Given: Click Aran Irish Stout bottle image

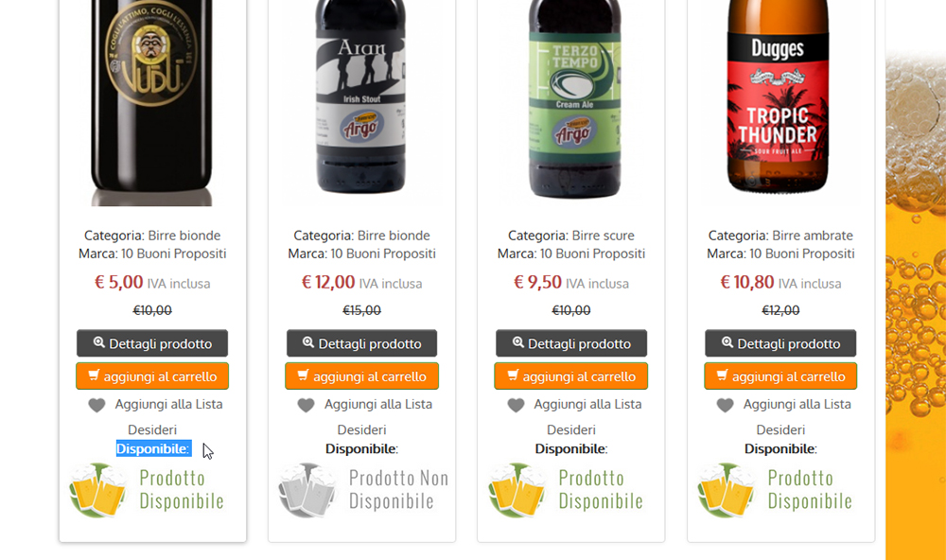Looking at the screenshot, I should tap(360, 96).
